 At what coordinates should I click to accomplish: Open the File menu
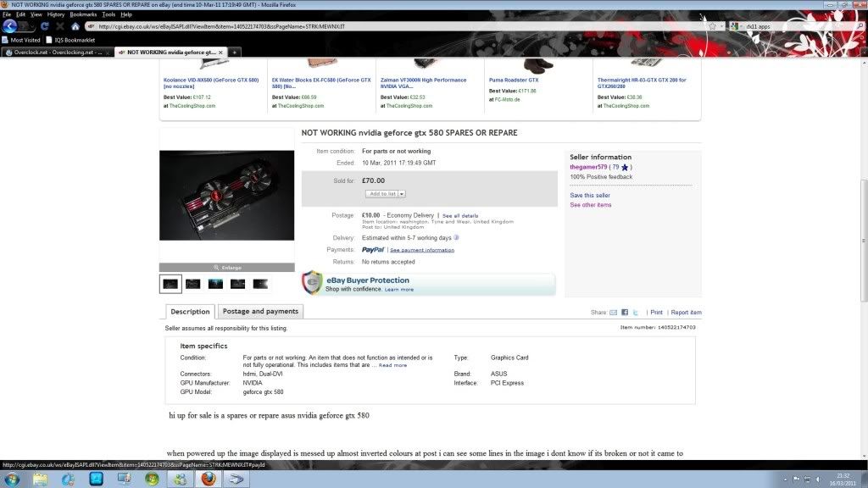point(7,14)
